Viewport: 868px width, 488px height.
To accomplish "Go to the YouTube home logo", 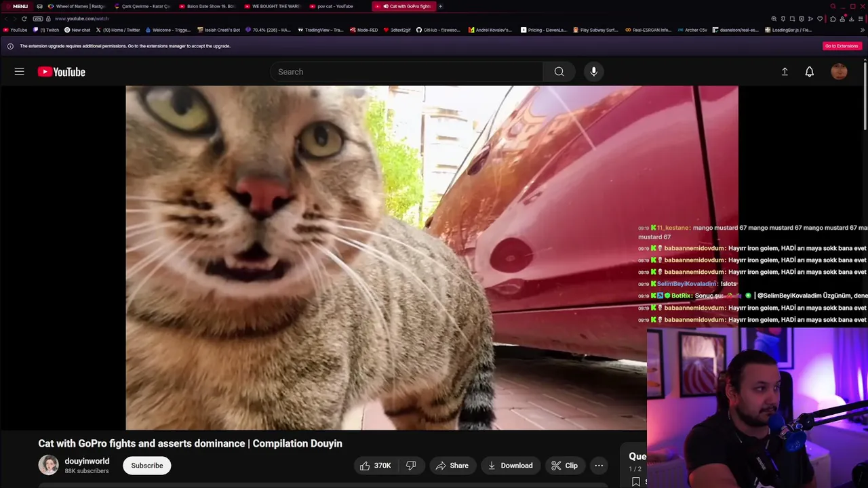I will coord(61,72).
